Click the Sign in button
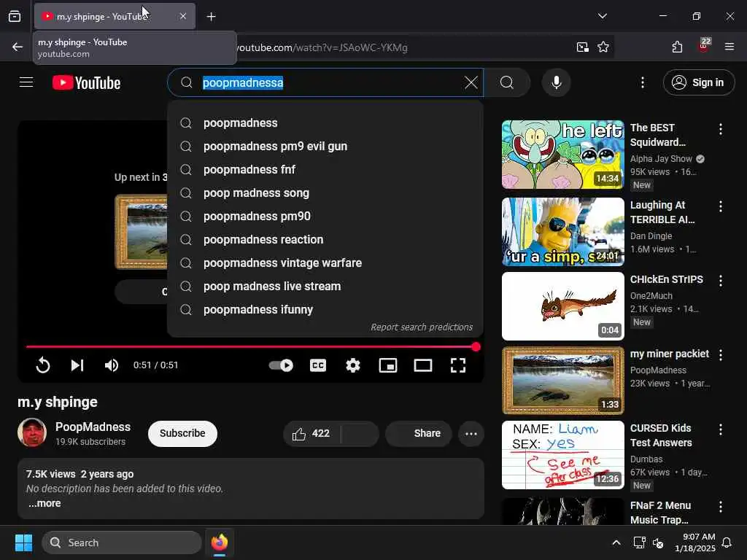Viewport: 747px width, 560px height. [x=698, y=82]
